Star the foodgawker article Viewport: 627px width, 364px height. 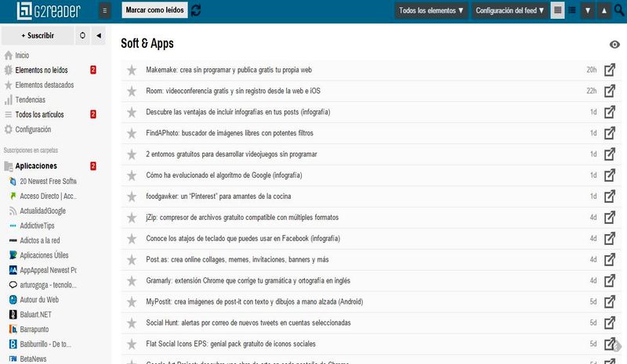(x=132, y=196)
